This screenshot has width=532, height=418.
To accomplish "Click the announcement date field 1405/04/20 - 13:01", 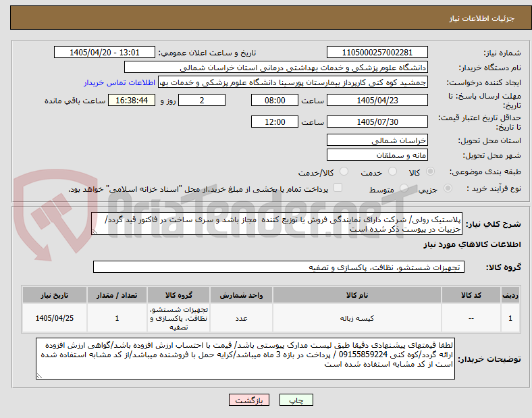I will click(105, 52).
